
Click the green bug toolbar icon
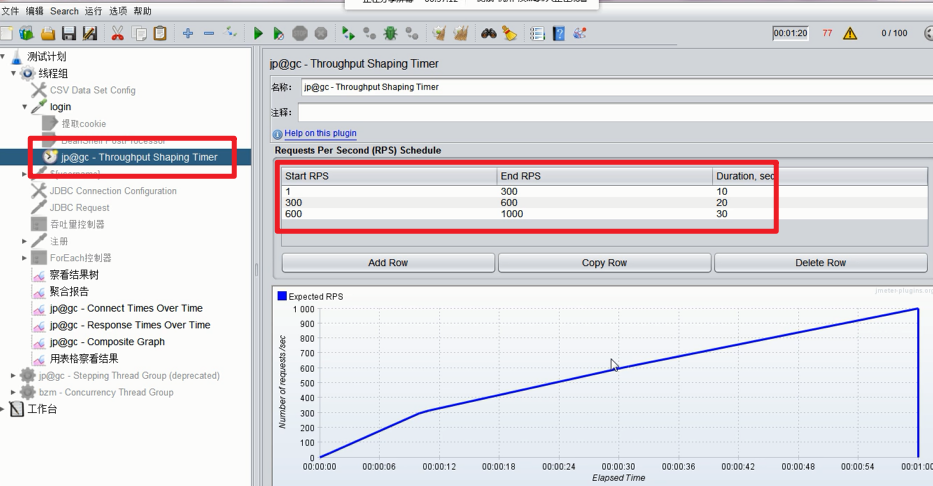(x=390, y=33)
